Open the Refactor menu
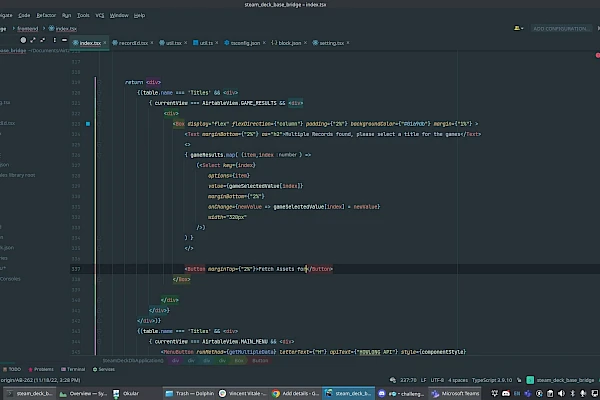Image resolution: width=600 pixels, height=400 pixels. click(x=44, y=16)
